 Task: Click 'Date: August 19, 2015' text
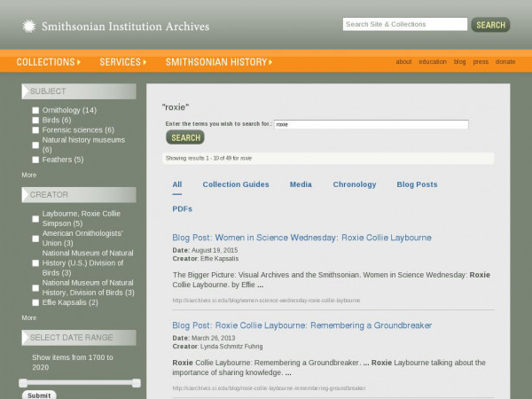tap(205, 250)
